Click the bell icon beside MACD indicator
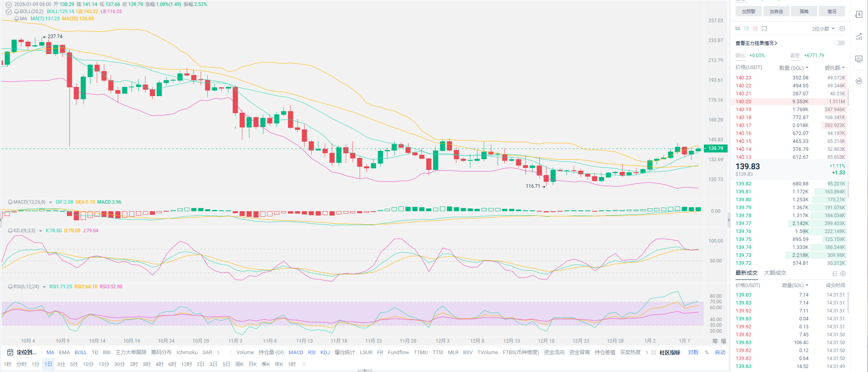Image resolution: width=868 pixels, height=372 pixels. [10, 202]
